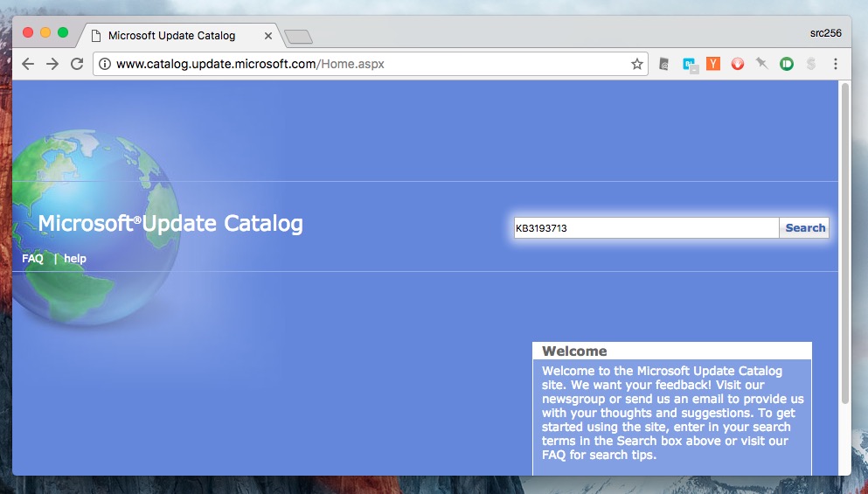Open the green circular extension icon
Viewport: 868px width, 494px height.
(787, 64)
